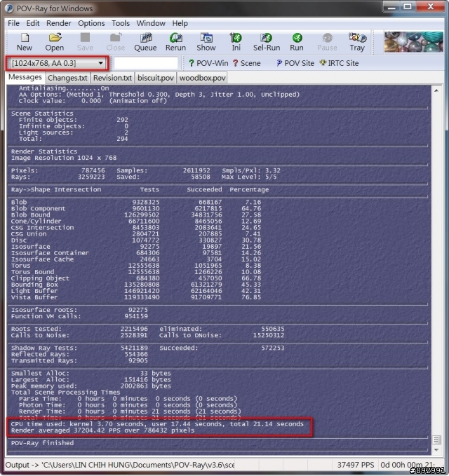Click the 'Antialiasing' On line
Viewport: 449px width, 476px height.
pyautogui.click(x=64, y=88)
